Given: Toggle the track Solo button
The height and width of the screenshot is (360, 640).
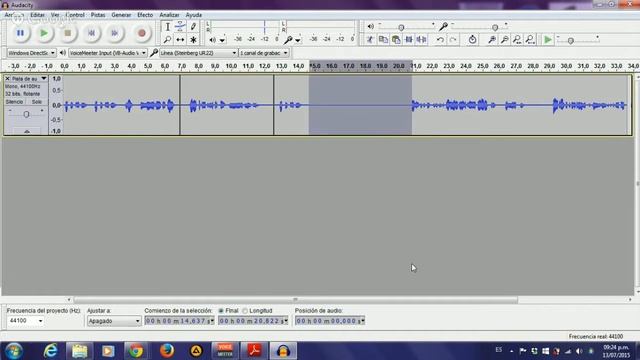Looking at the screenshot, I should point(37,102).
